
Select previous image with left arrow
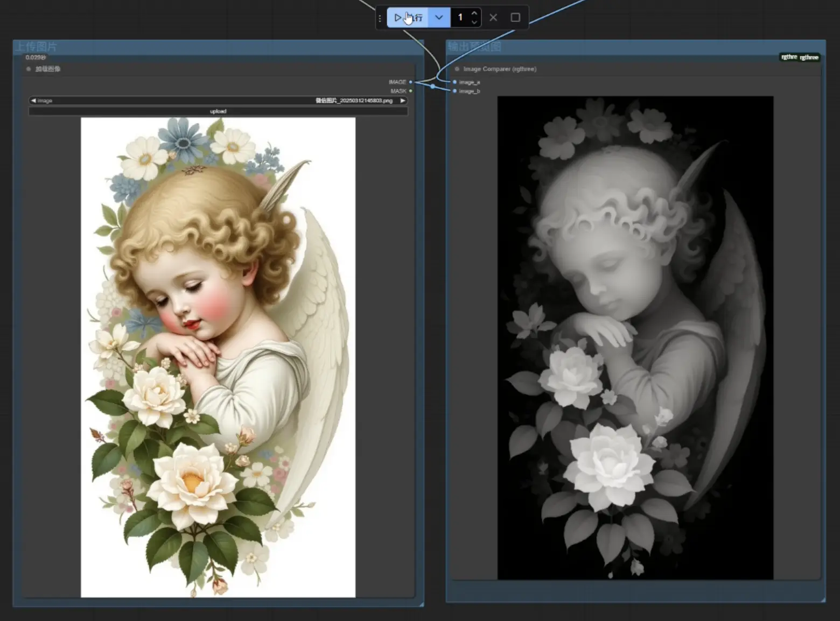(33, 101)
